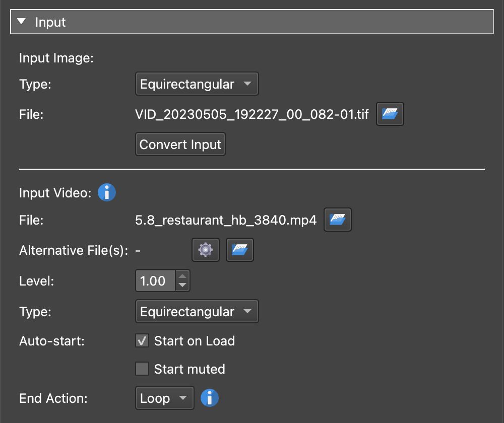Open the End Action Loop dropdown
This screenshot has width=504, height=423.
164,398
